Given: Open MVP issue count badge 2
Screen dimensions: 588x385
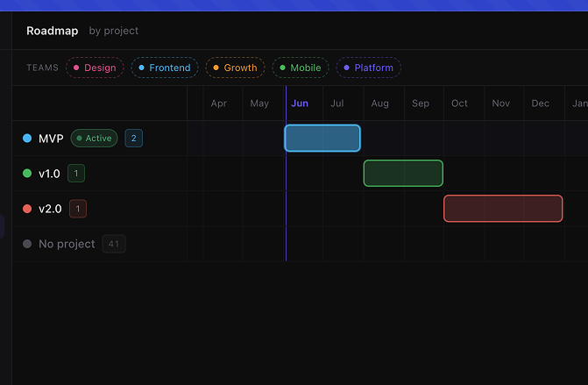Looking at the screenshot, I should pyautogui.click(x=133, y=138).
